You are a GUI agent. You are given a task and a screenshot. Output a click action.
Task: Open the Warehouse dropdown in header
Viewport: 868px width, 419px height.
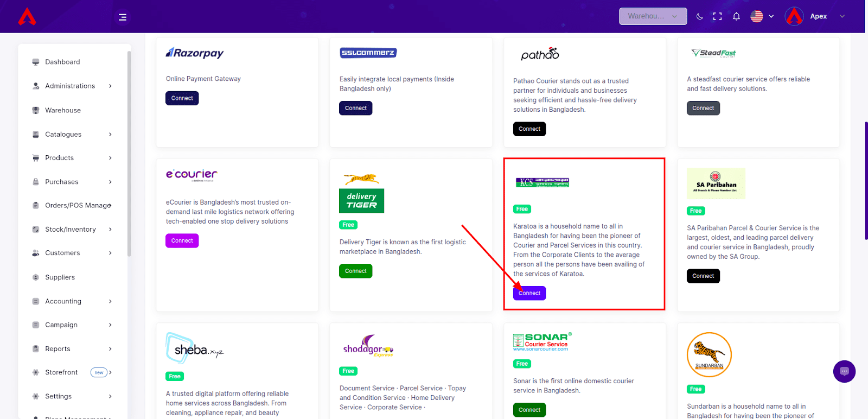[653, 16]
